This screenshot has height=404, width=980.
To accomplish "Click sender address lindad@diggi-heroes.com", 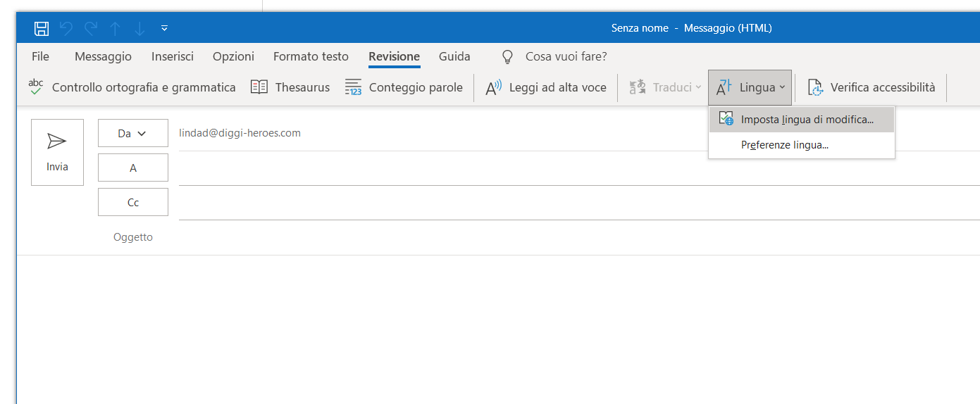I will tap(240, 133).
